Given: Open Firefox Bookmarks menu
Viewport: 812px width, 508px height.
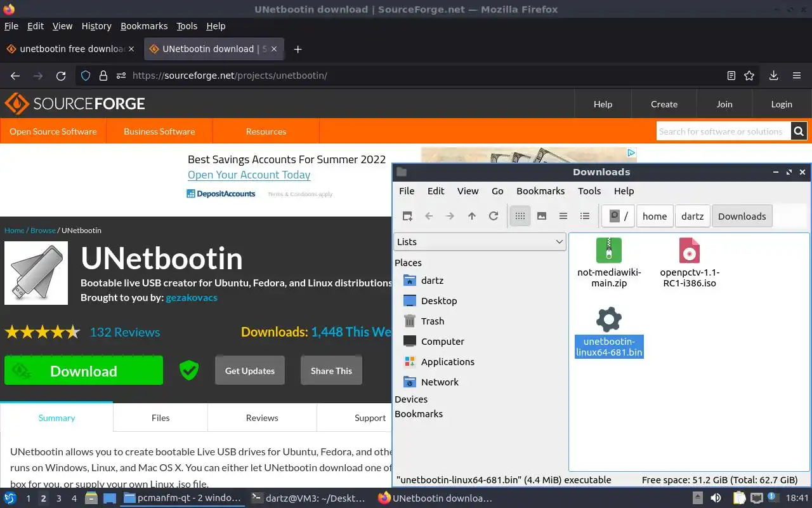Looking at the screenshot, I should pos(144,26).
